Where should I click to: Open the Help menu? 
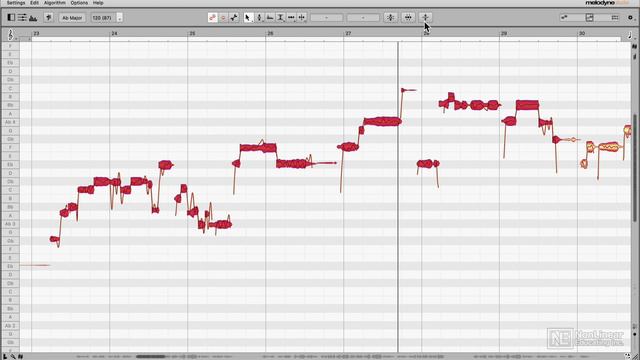98,3
